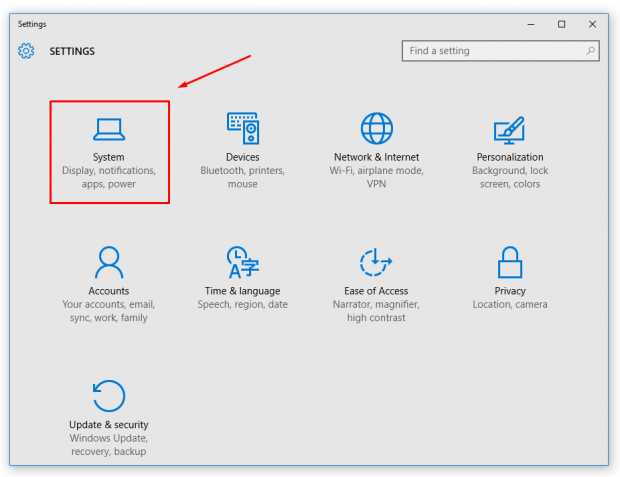The image size is (620, 477).
Task: Click the Personalization paintbrush icon
Action: (509, 129)
